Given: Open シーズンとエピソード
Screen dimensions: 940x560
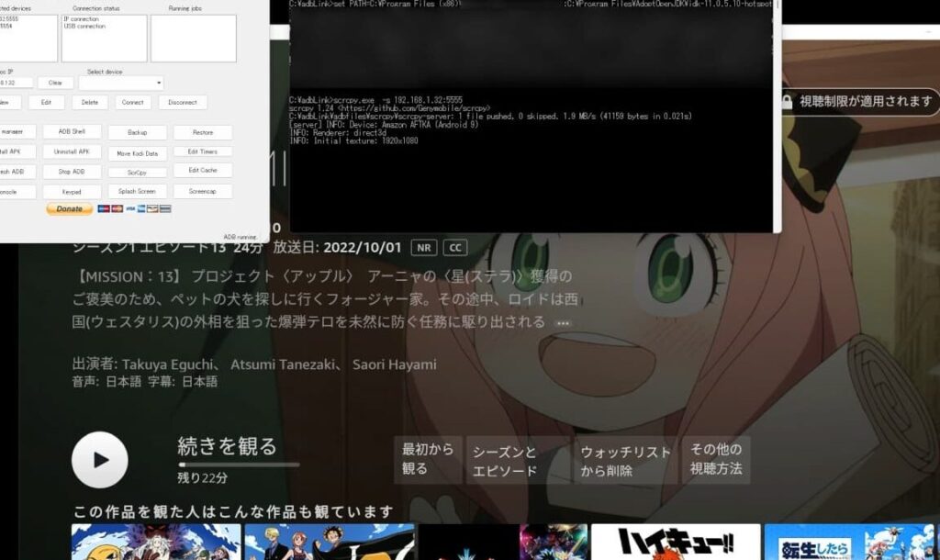Looking at the screenshot, I should pos(518,459).
